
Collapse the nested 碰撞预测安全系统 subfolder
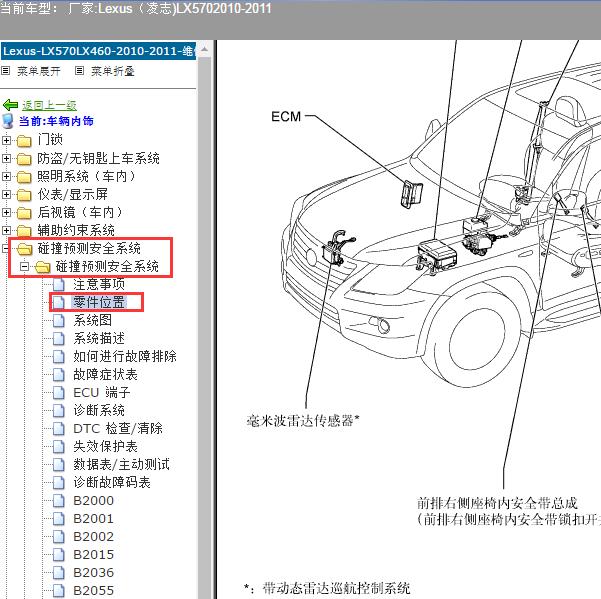24,266
